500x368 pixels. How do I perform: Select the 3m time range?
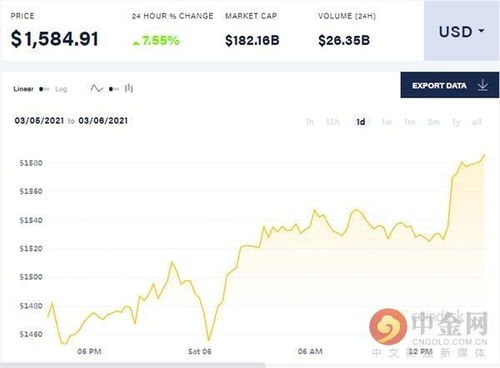[x=433, y=122]
